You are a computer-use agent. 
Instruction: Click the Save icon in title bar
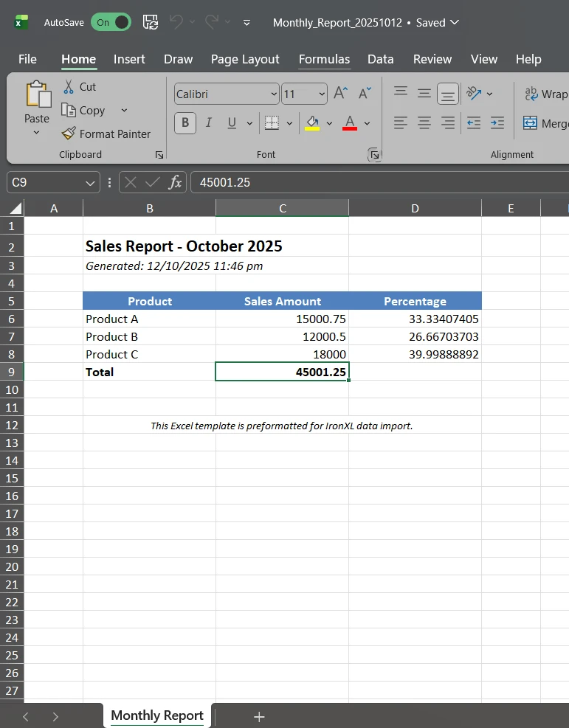(151, 22)
